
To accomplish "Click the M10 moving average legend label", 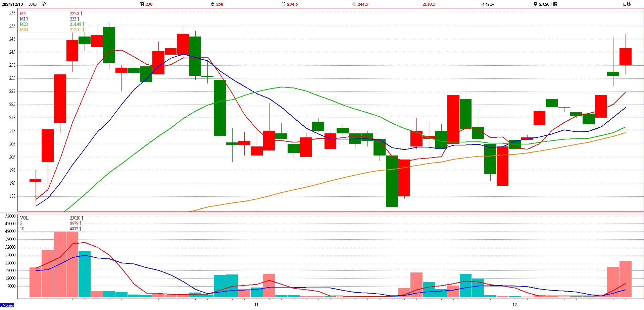I will tap(24, 19).
